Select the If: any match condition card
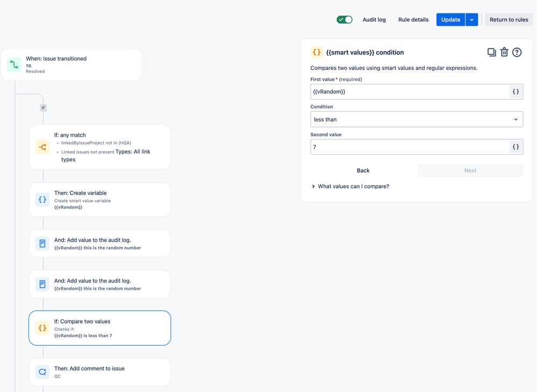Screen dimensions: 537x392 (99, 147)
